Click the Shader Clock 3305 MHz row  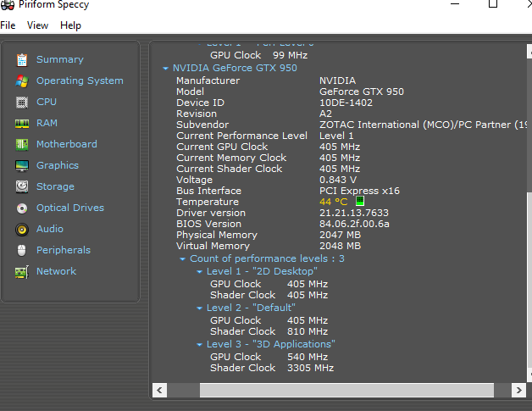272,368
